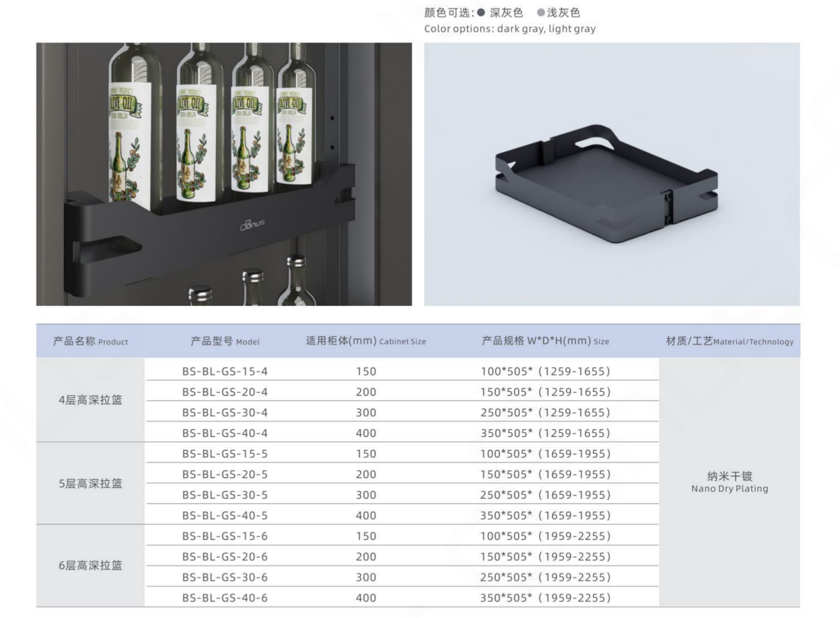Viewport: 840px width, 618px height.
Task: Click cabinet size 400 in BS-BL-GS-40-6 row
Action: click(366, 598)
